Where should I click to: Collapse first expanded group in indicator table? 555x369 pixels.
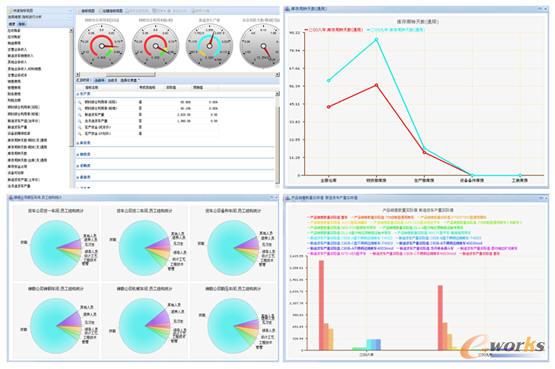point(84,94)
